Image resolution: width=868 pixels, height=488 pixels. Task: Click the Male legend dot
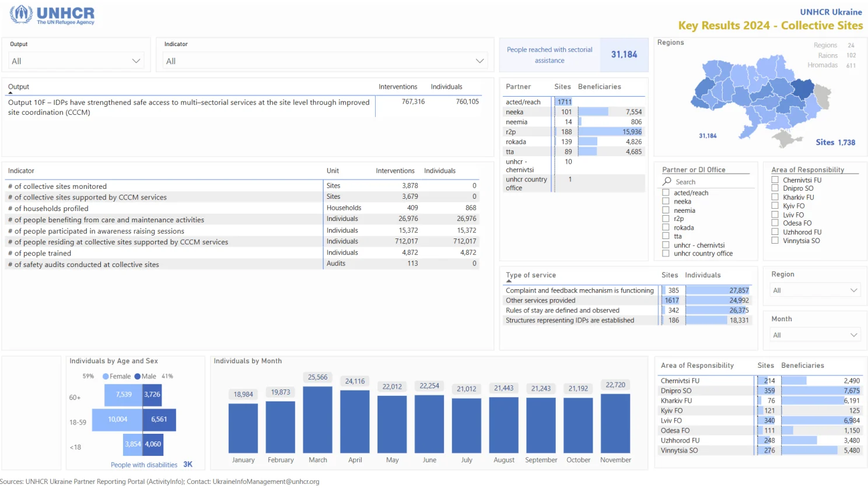pyautogui.click(x=138, y=377)
